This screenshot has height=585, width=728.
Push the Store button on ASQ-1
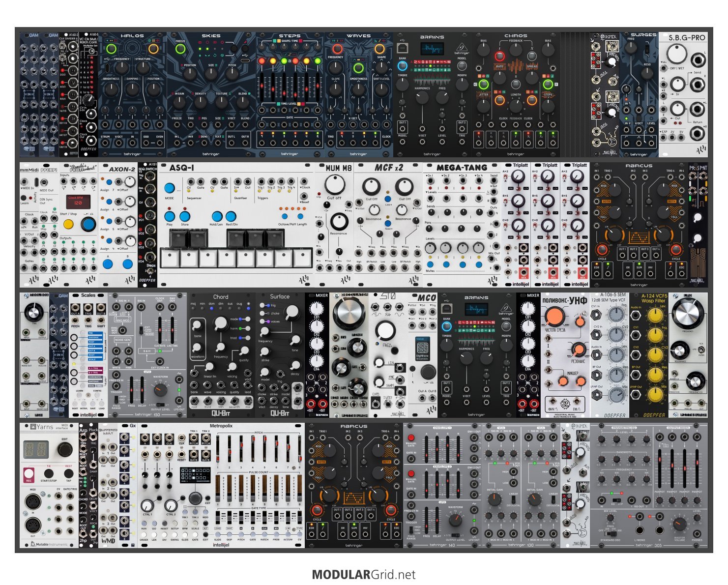tap(185, 216)
